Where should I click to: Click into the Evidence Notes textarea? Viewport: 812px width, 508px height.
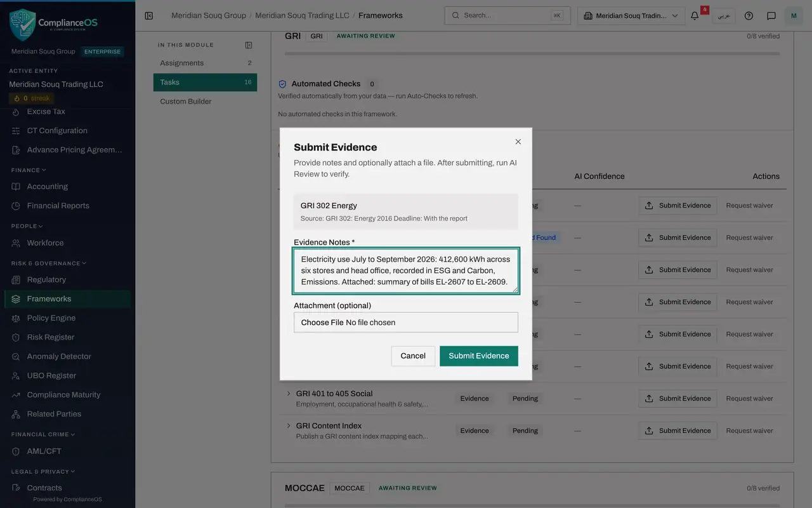coord(406,271)
